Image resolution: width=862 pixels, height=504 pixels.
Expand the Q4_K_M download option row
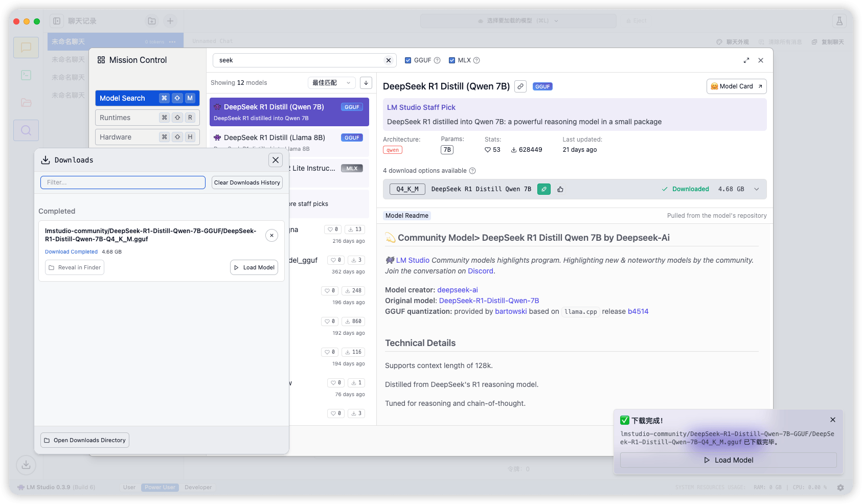(x=757, y=189)
